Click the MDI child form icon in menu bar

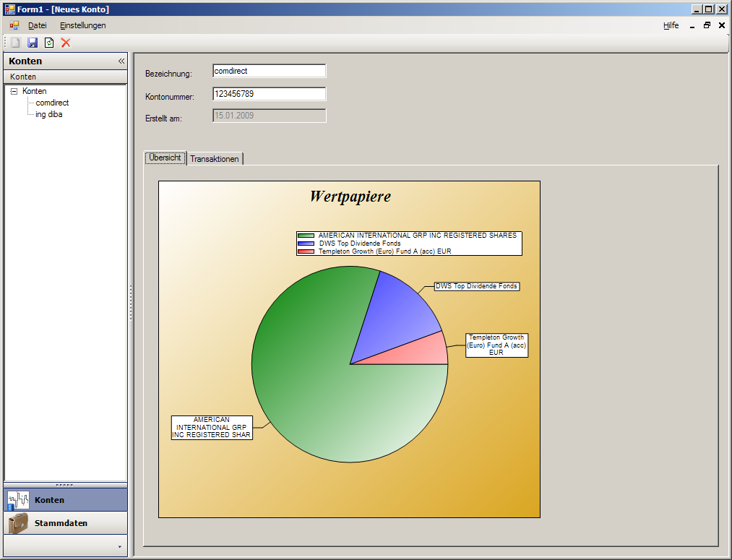[14, 25]
